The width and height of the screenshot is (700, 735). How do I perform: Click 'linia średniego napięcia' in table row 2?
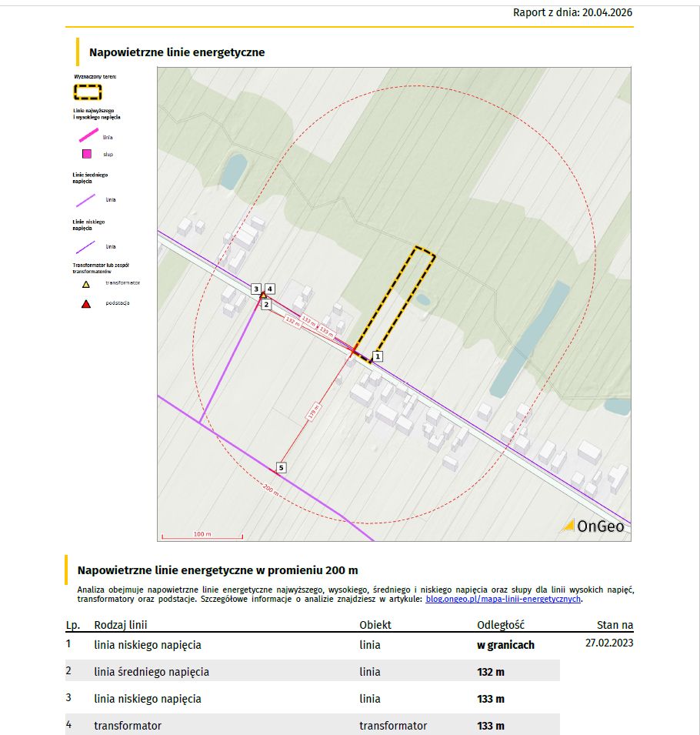point(152,672)
